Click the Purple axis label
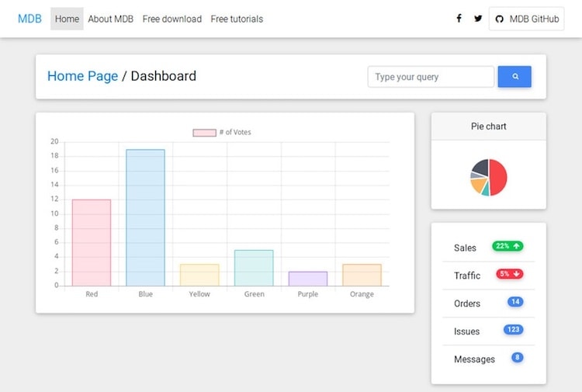582x392 pixels. pyautogui.click(x=308, y=294)
